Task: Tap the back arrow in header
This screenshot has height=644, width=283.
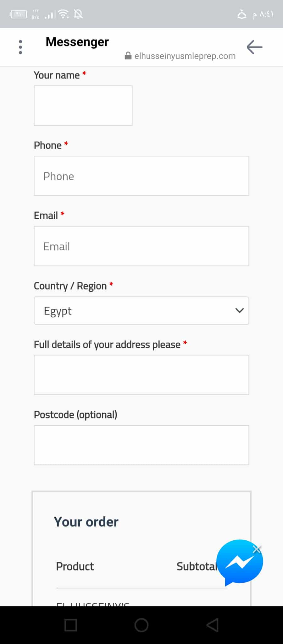Action: 254,47
